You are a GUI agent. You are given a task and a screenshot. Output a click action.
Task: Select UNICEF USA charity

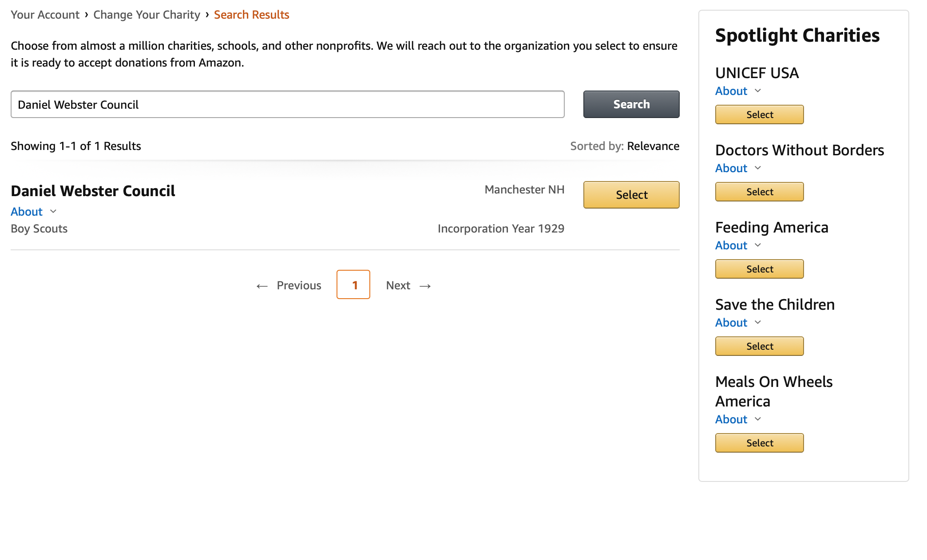pyautogui.click(x=759, y=114)
